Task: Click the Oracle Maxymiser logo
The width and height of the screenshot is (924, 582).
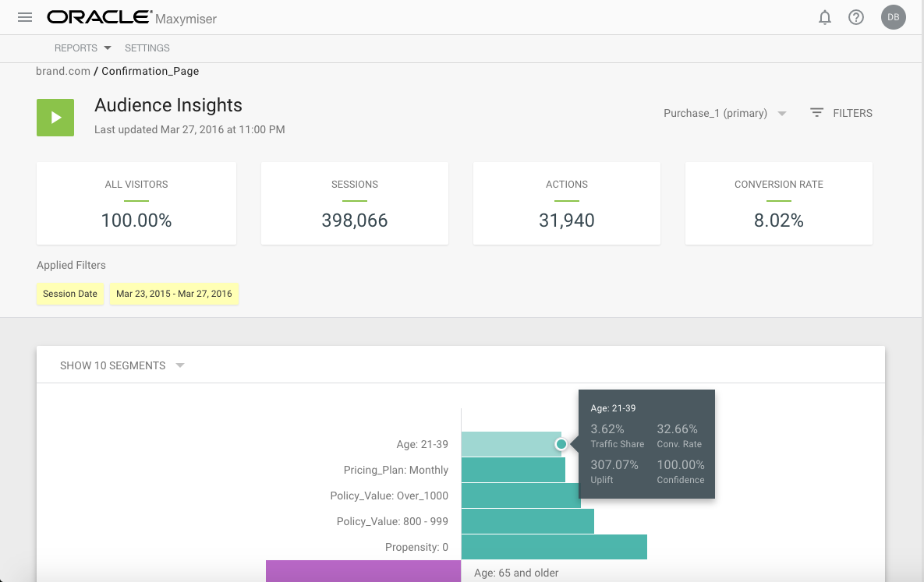Action: tap(132, 18)
